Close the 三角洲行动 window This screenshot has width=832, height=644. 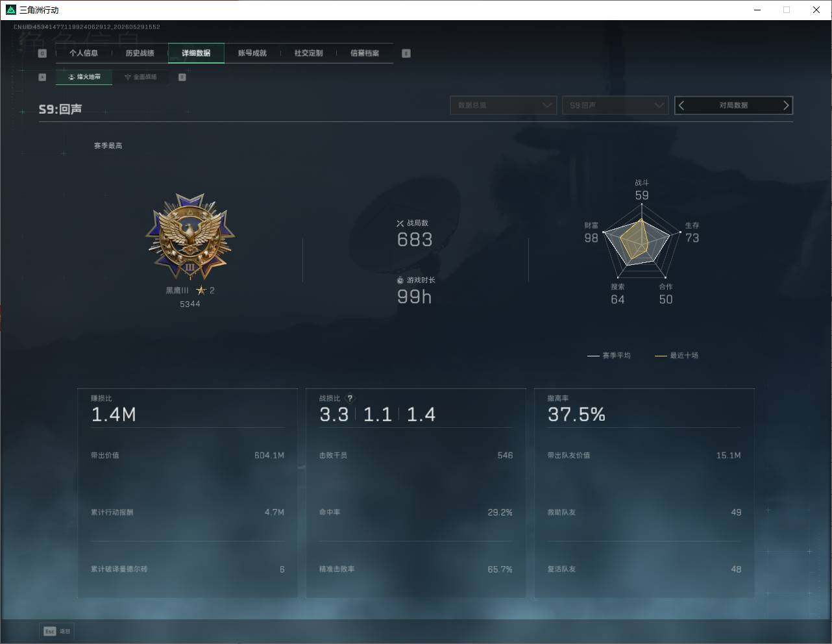(x=816, y=10)
